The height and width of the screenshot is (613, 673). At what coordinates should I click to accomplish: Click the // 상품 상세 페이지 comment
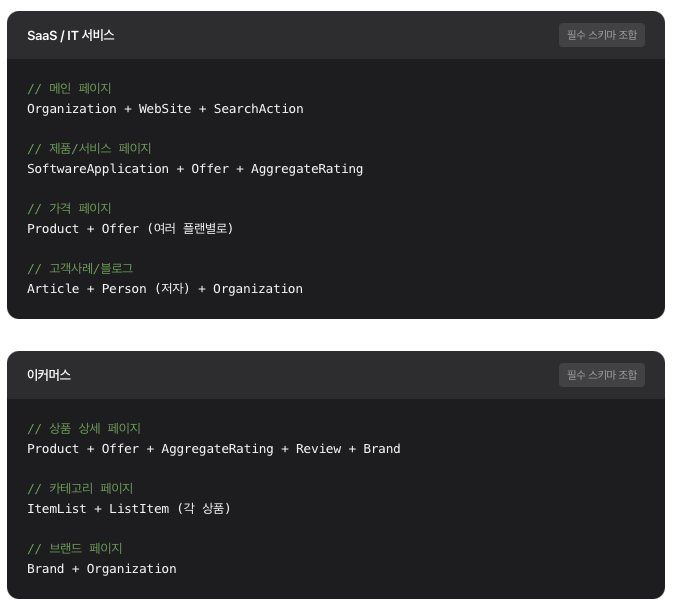click(x=84, y=428)
